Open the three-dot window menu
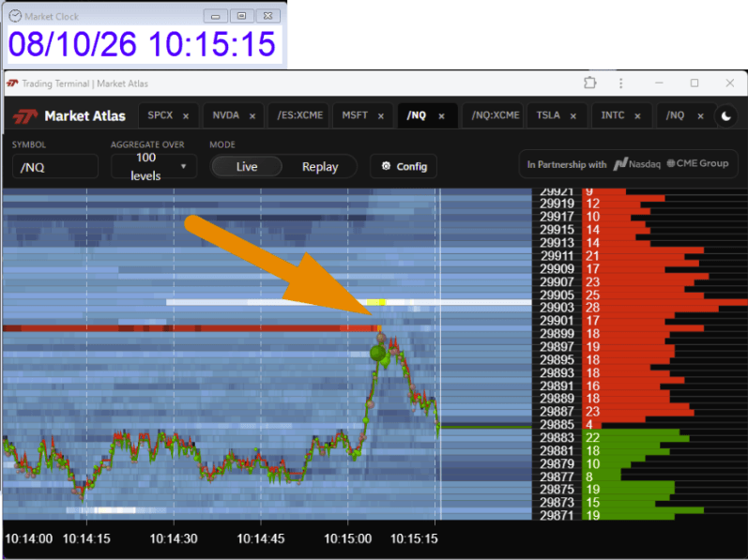748x560 pixels. pos(620,83)
